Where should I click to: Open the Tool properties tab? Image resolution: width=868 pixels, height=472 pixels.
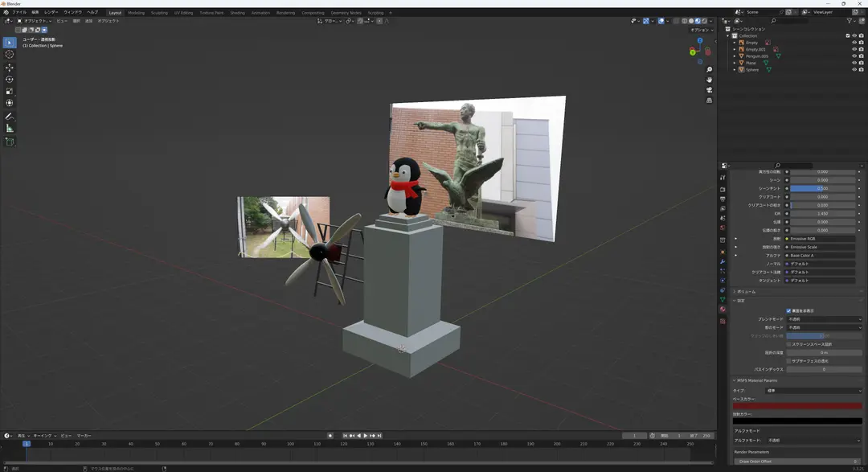[x=723, y=178]
